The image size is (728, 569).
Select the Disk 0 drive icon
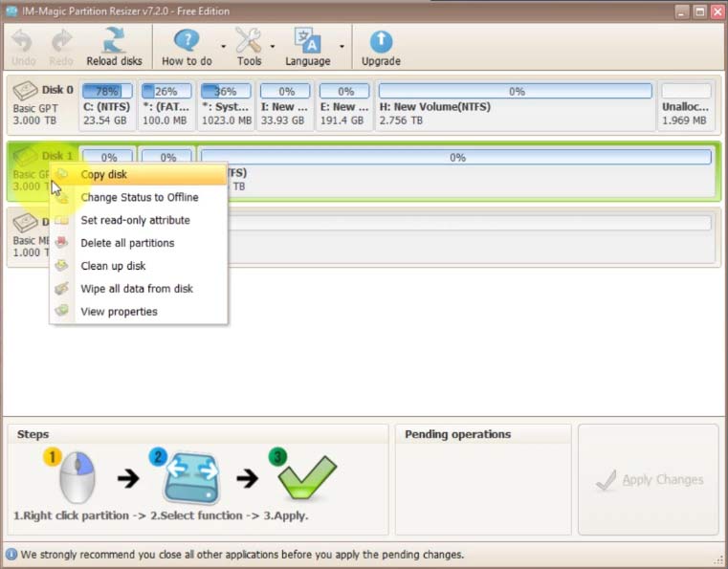[x=27, y=92]
